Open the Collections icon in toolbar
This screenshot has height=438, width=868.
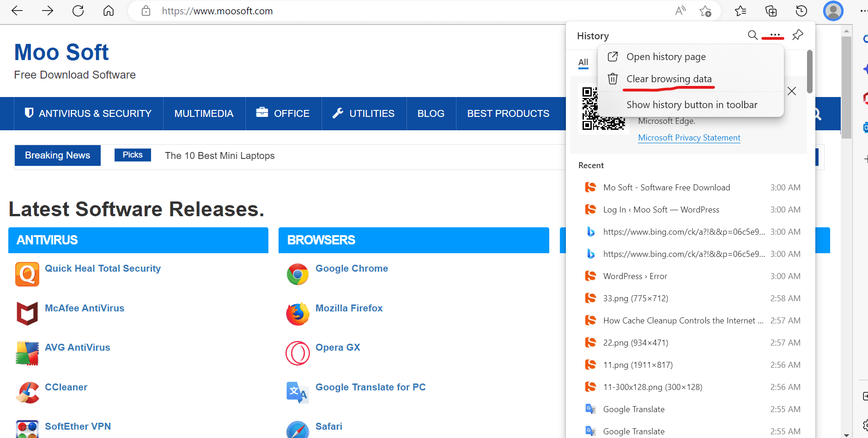click(x=771, y=11)
